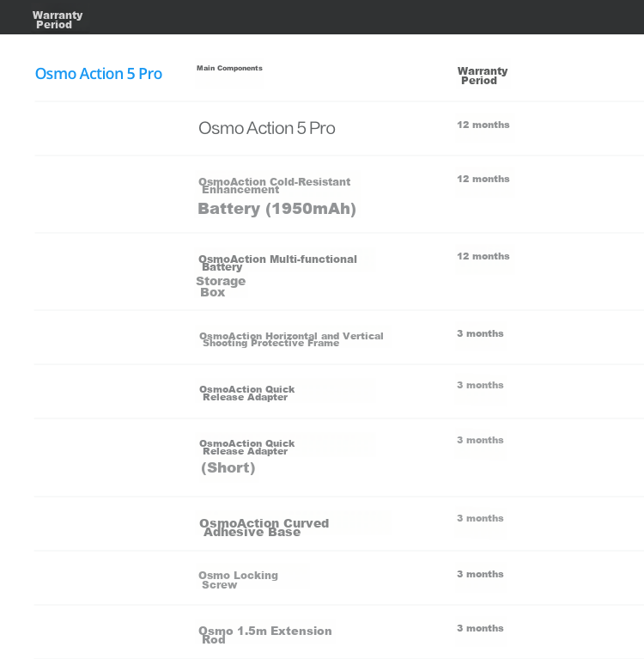The image size is (644, 659).
Task: Open the blue Osmo Action 5 Pro heading
Action: point(99,74)
